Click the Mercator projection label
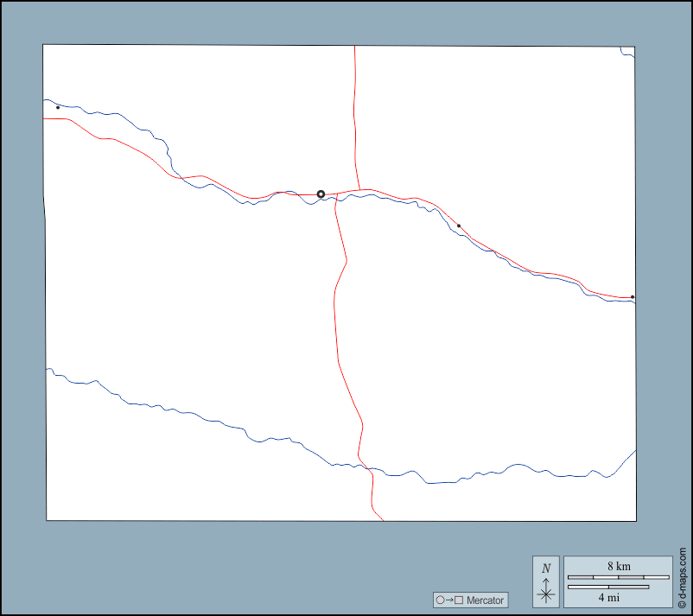Image resolution: width=693 pixels, height=616 pixels. [x=484, y=600]
